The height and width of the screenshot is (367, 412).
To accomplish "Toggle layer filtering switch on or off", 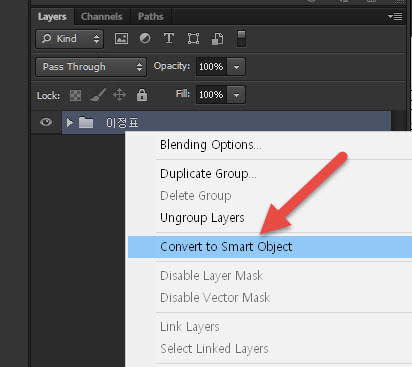I will pyautogui.click(x=241, y=39).
